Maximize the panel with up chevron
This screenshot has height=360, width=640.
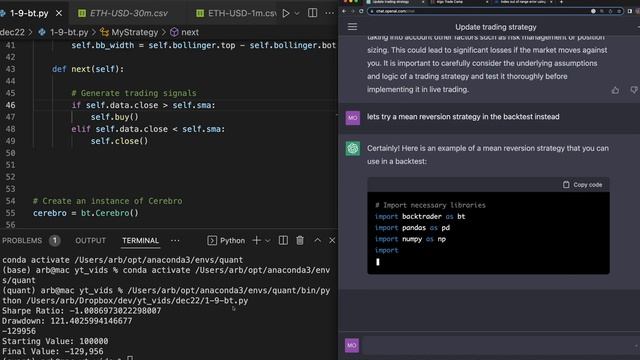click(318, 240)
